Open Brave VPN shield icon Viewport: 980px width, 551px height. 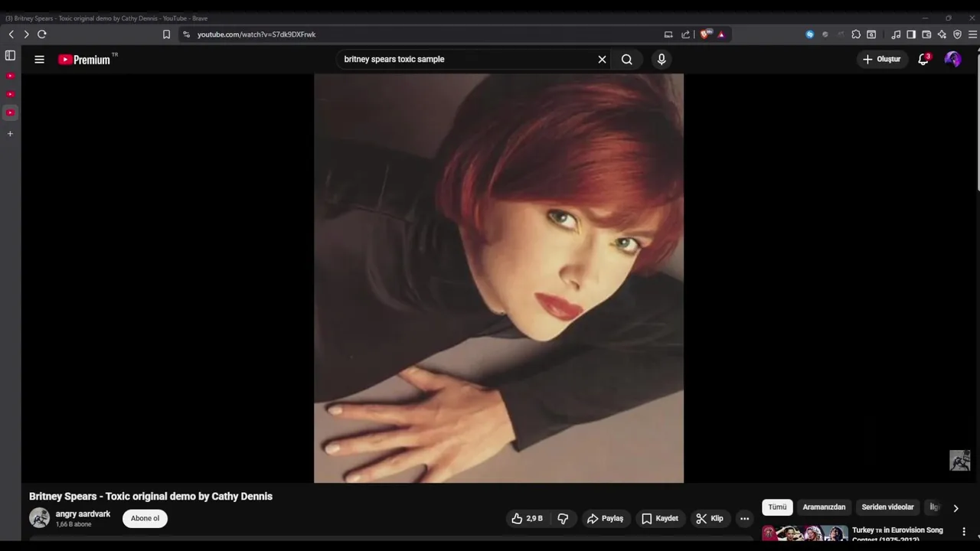point(957,34)
